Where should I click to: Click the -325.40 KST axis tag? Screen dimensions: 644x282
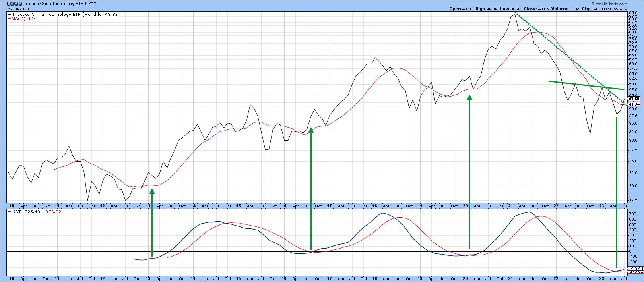coord(635,268)
